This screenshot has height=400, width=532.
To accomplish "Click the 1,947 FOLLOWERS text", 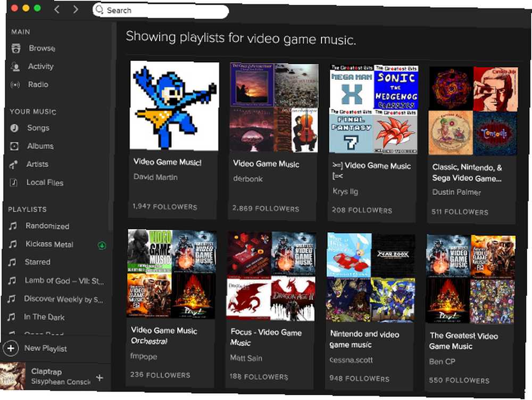I will (x=164, y=207).
